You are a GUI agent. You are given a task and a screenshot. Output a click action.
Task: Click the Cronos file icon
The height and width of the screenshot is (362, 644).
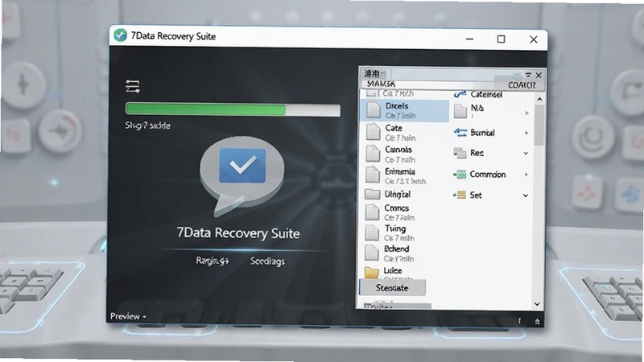(x=373, y=212)
